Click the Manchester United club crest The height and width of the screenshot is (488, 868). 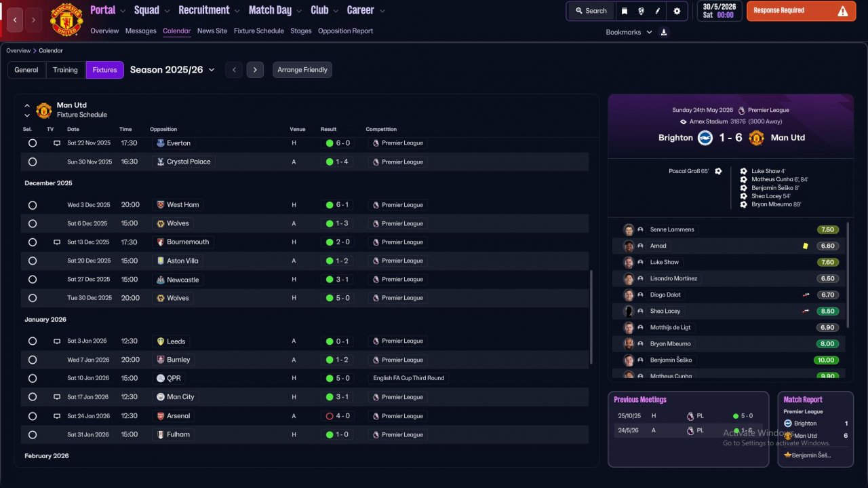tap(66, 20)
